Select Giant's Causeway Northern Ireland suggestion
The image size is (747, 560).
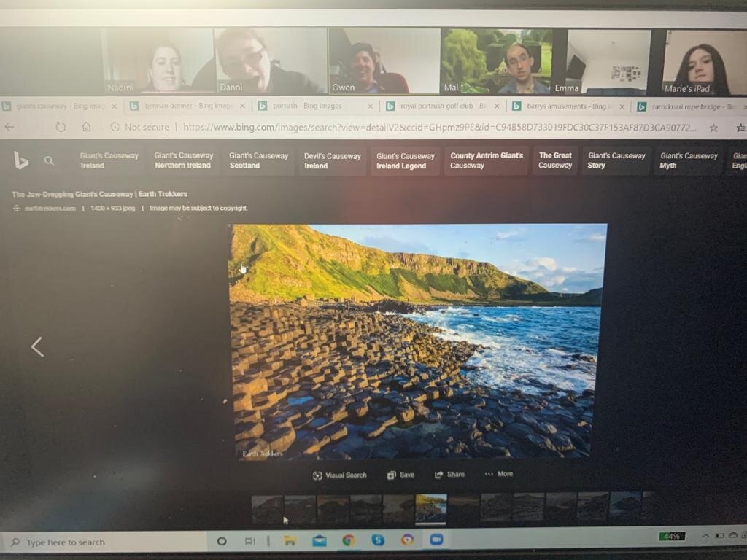point(183,160)
